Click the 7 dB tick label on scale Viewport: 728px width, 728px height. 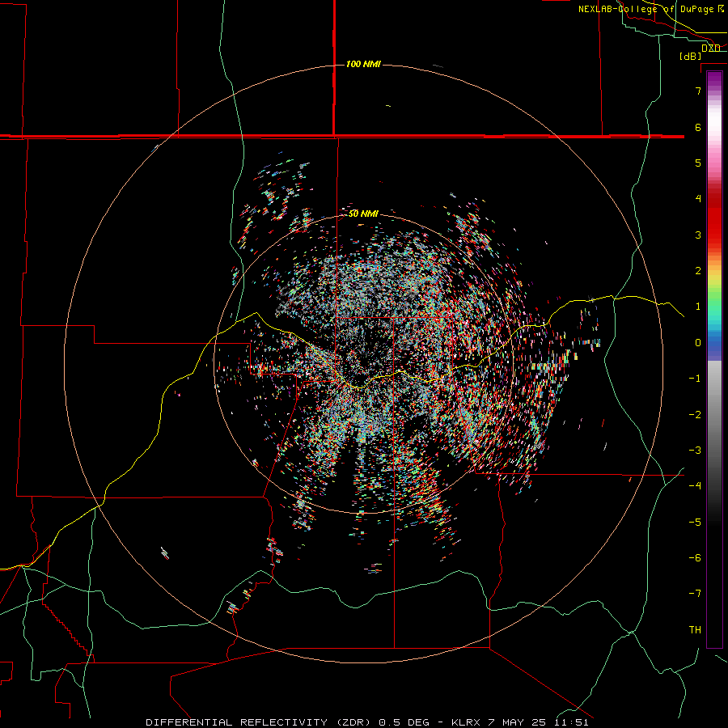(698, 91)
